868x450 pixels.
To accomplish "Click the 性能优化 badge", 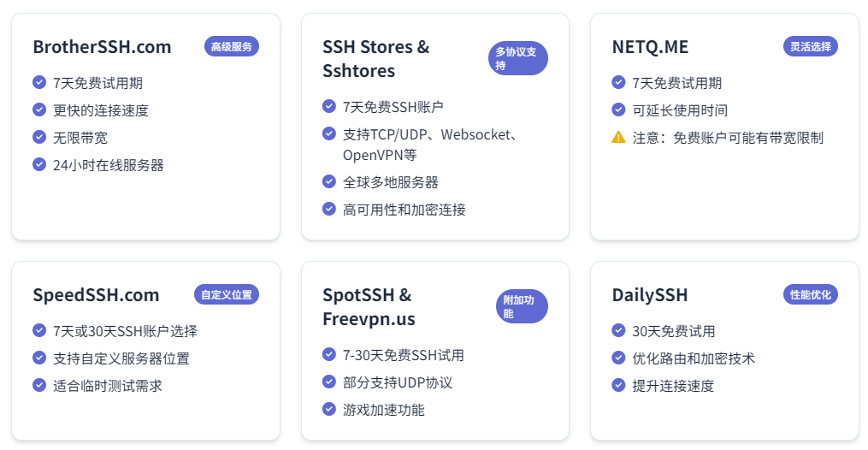I will point(811,294).
